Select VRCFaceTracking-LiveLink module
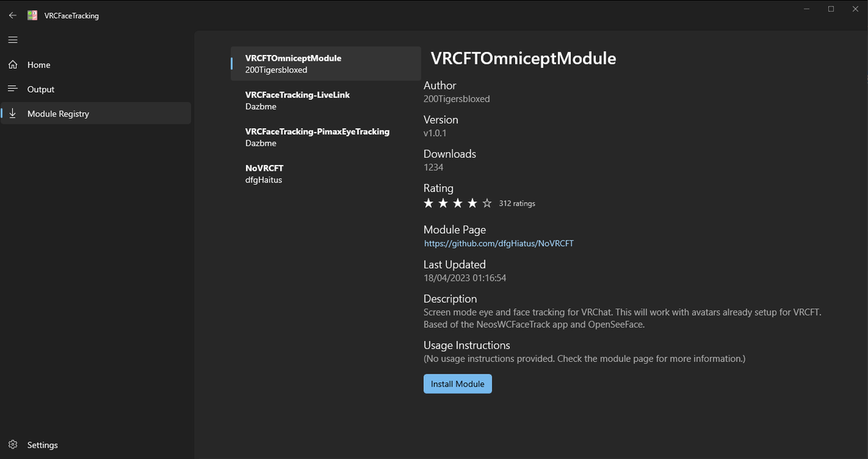The image size is (868, 459). coord(325,101)
